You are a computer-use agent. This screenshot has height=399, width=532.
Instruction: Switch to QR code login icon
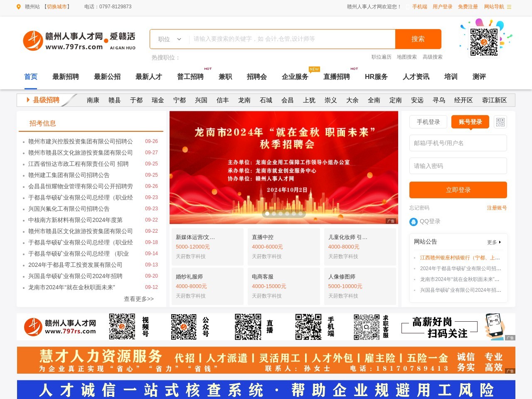pos(500,122)
